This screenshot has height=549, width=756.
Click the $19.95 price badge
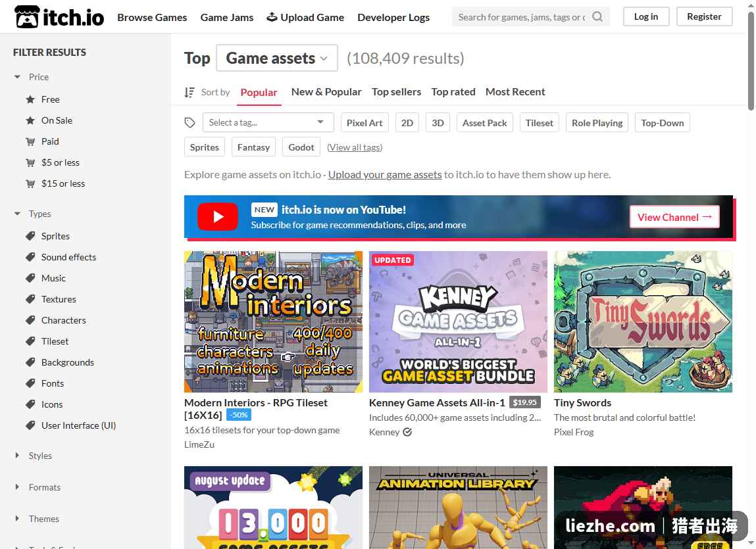(x=524, y=402)
